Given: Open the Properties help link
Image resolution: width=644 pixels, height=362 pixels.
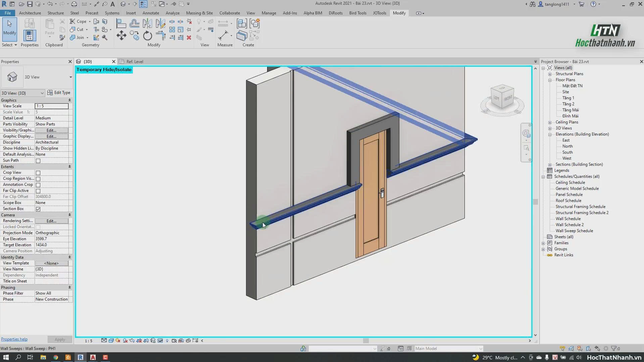Looking at the screenshot, I should tap(14, 339).
